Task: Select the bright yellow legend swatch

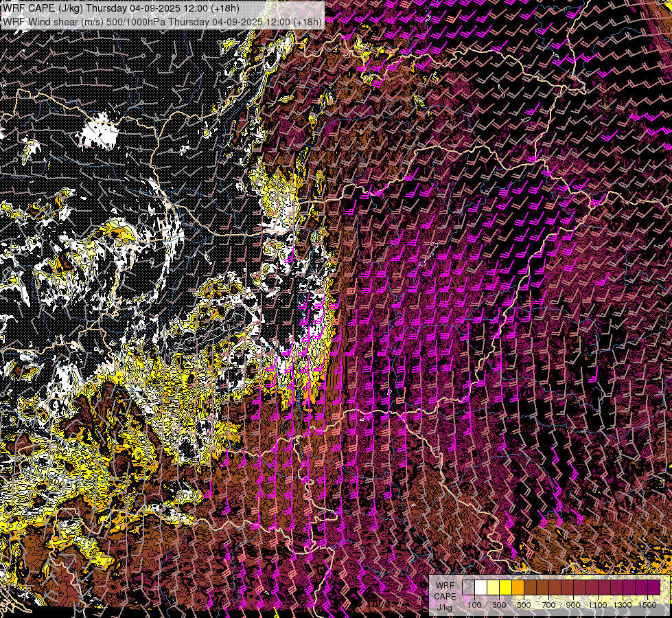Action: click(506, 587)
